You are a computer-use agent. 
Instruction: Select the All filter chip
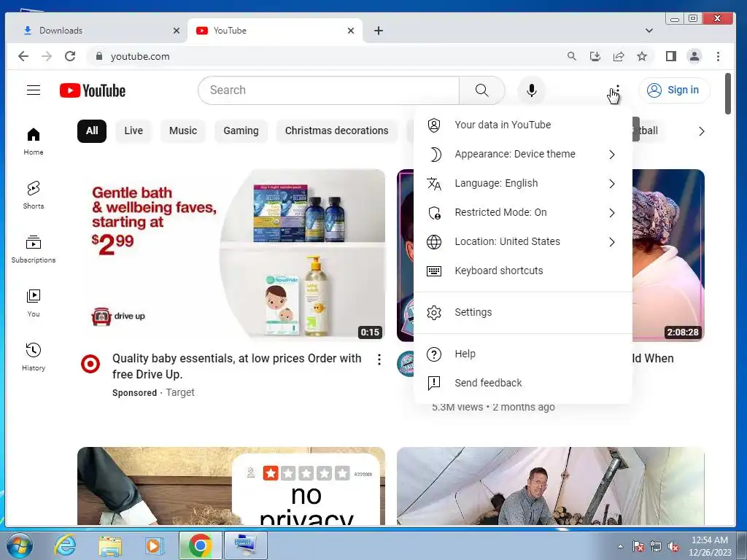pyautogui.click(x=92, y=131)
